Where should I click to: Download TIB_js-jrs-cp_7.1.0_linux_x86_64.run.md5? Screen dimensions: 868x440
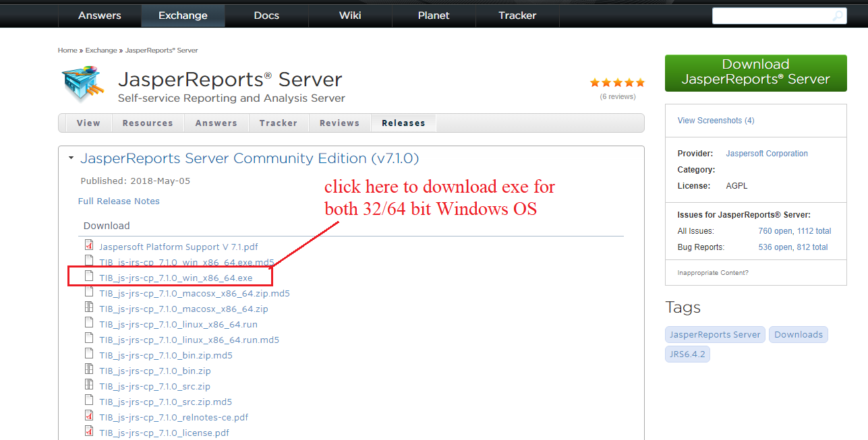pos(189,340)
